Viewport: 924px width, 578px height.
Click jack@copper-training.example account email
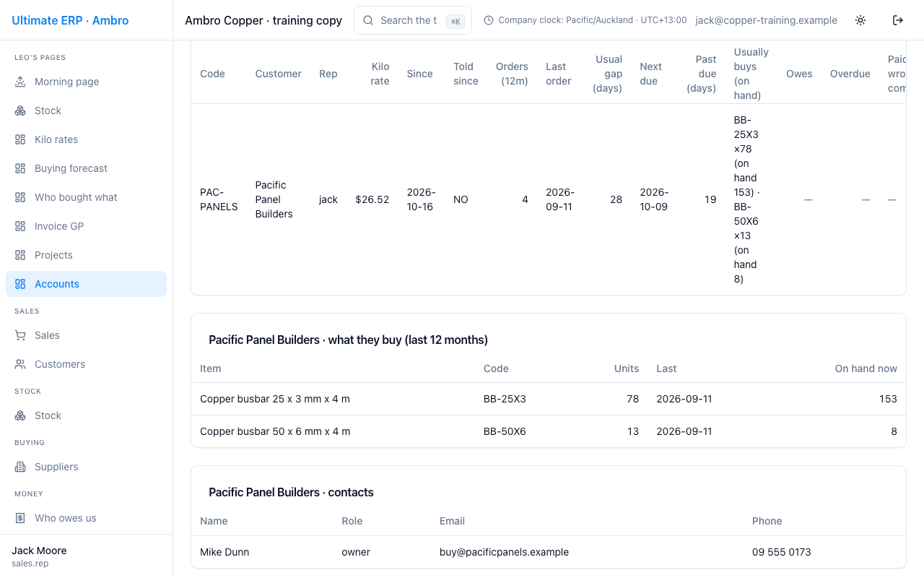767,20
